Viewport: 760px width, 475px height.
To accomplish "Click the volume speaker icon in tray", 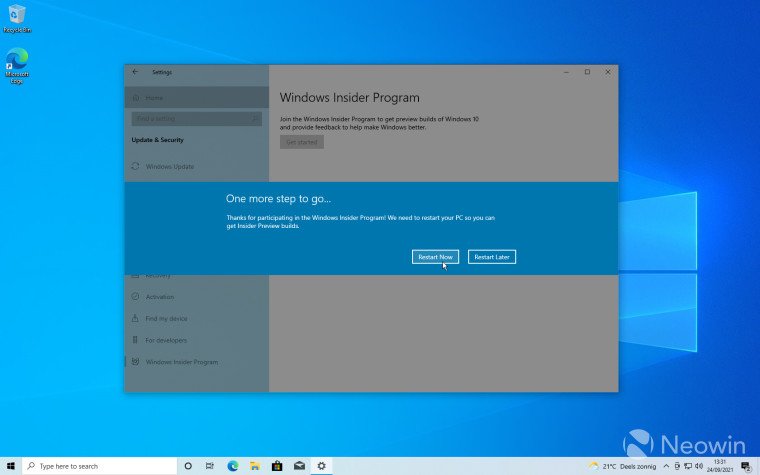I will (699, 466).
